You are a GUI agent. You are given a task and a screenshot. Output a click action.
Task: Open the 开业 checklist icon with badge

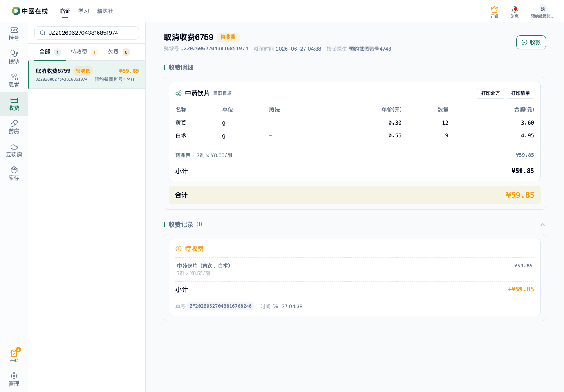(x=14, y=353)
